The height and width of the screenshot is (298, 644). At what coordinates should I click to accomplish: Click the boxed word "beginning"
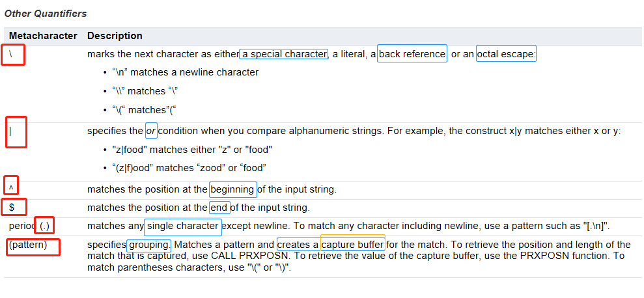[x=232, y=189]
